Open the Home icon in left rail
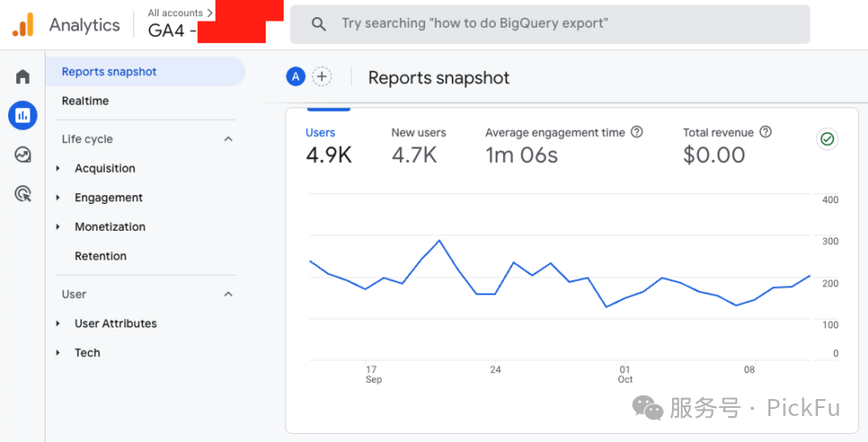Image resolution: width=868 pixels, height=442 pixels. point(22,77)
